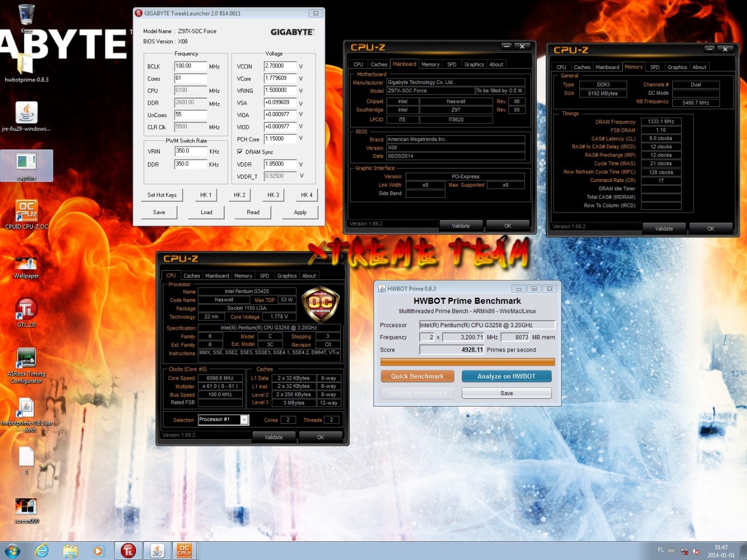This screenshot has width=747, height=560.
Task: Switch to Caches tab in CPU-Z CPU window
Action: coord(191,276)
